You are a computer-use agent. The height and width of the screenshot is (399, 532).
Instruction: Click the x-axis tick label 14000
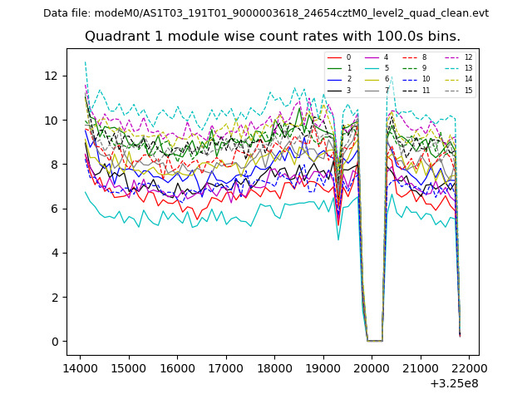coord(79,367)
